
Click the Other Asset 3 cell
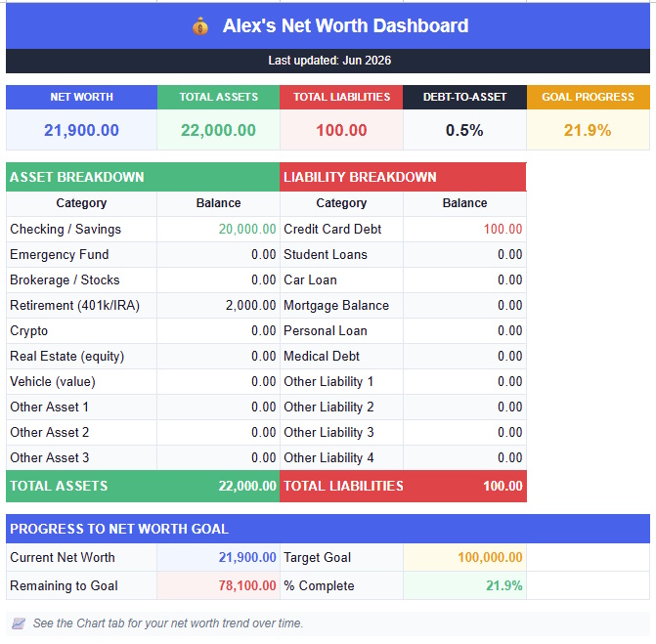[81, 458]
